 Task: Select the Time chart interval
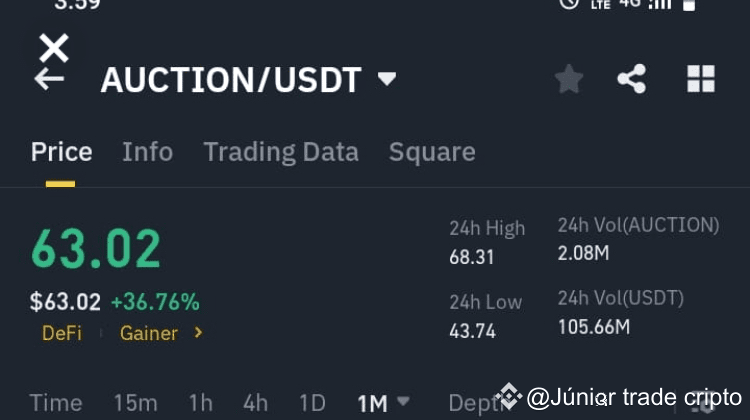[56, 403]
